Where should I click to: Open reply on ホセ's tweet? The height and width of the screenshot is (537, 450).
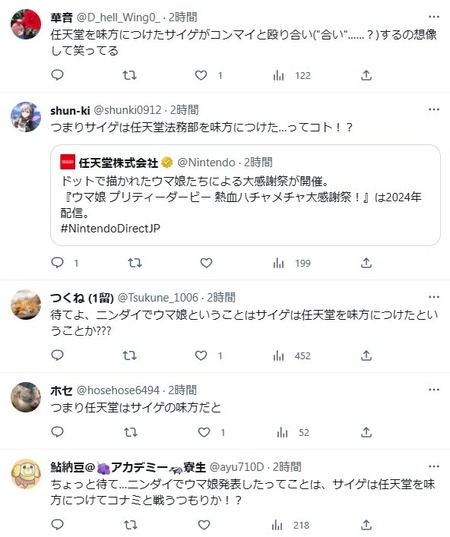[x=57, y=432]
